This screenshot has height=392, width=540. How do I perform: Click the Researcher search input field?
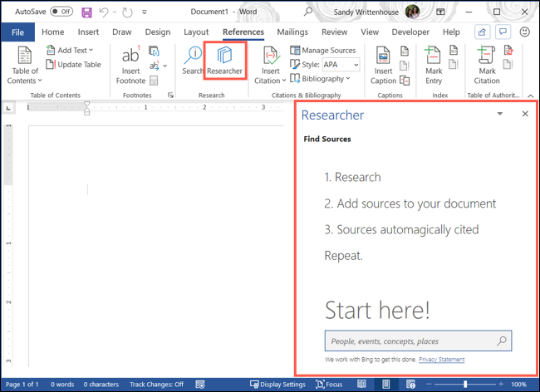point(418,341)
